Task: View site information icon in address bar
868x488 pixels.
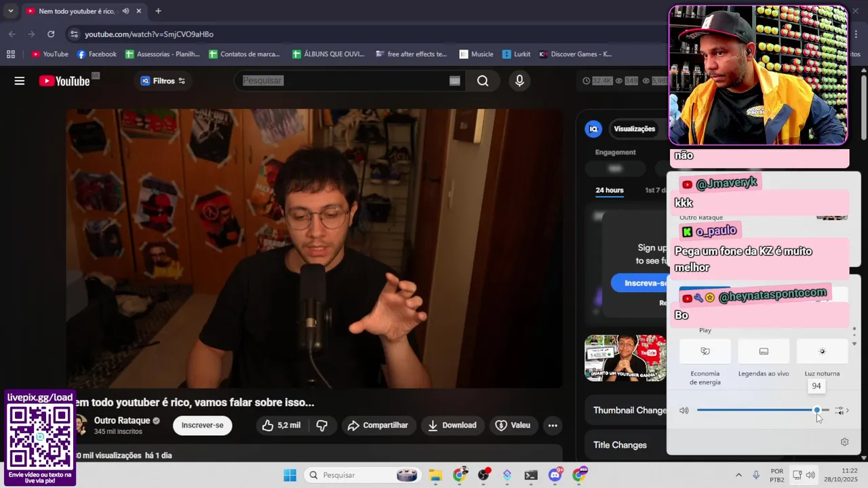Action: point(74,34)
